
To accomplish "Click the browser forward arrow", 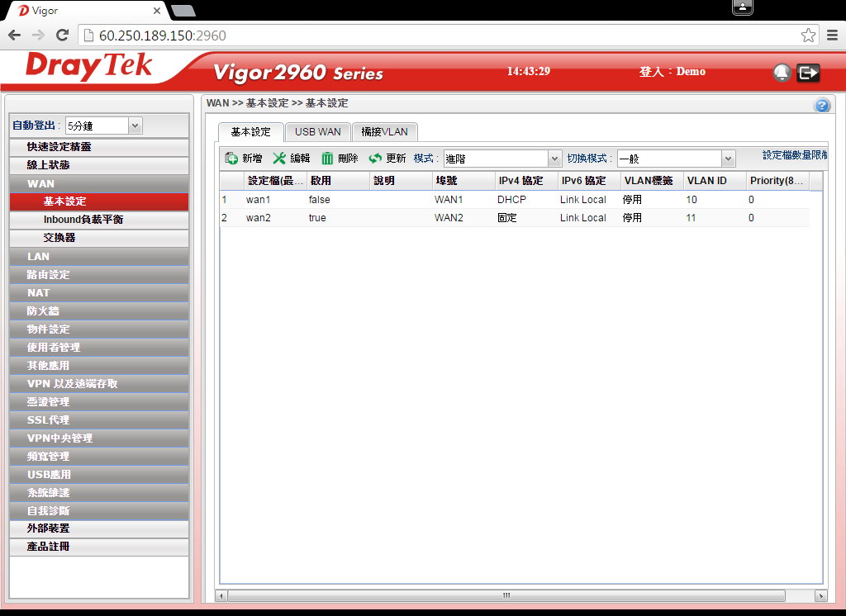I will (38, 36).
